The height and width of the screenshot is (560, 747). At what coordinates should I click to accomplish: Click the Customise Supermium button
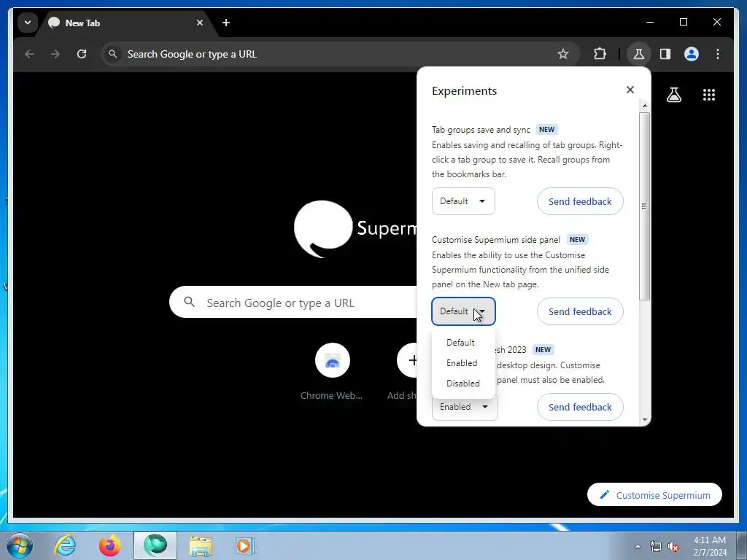click(x=654, y=495)
